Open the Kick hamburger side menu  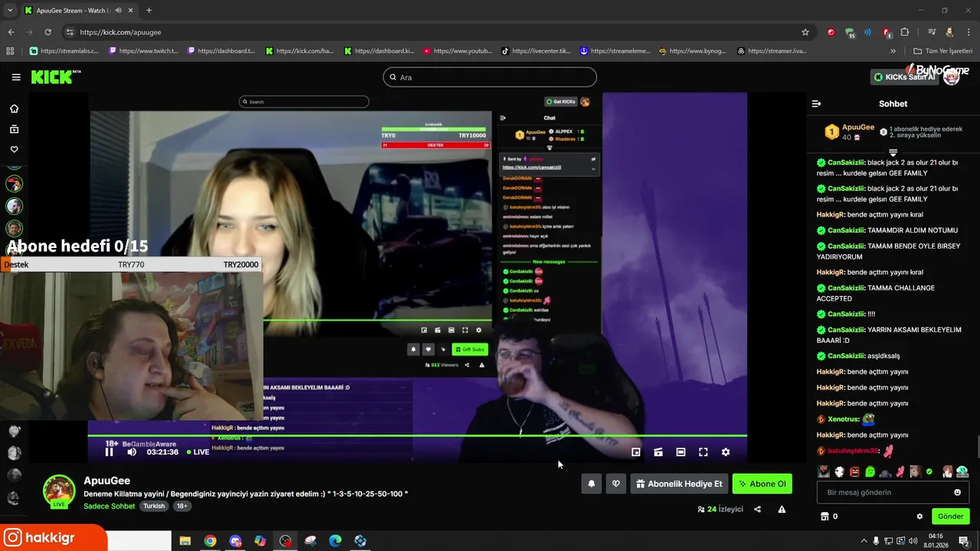click(16, 77)
